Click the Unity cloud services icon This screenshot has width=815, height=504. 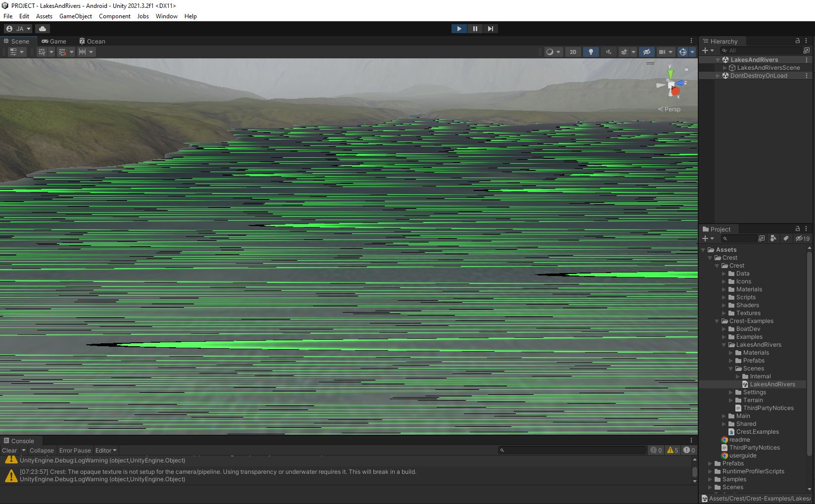tap(43, 29)
